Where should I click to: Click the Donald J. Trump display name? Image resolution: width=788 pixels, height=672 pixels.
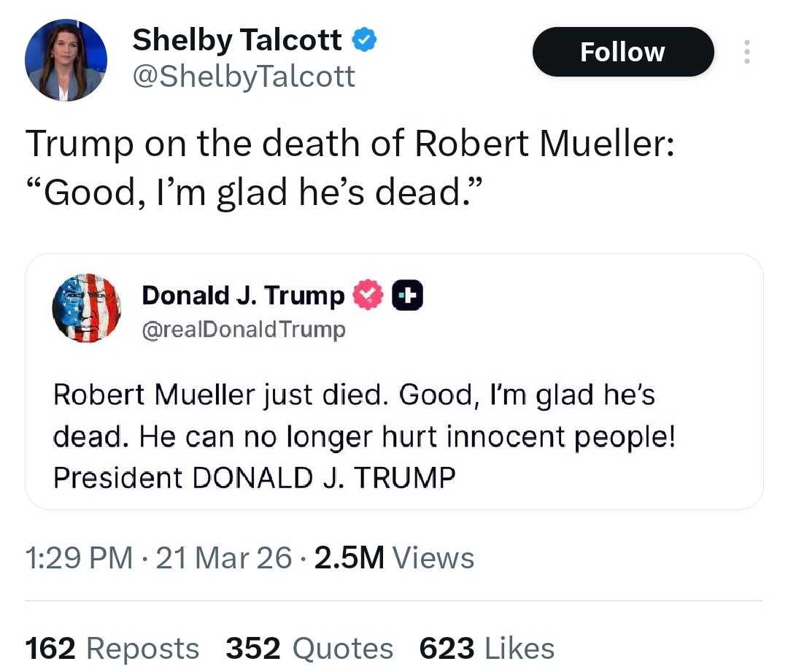pyautogui.click(x=242, y=296)
